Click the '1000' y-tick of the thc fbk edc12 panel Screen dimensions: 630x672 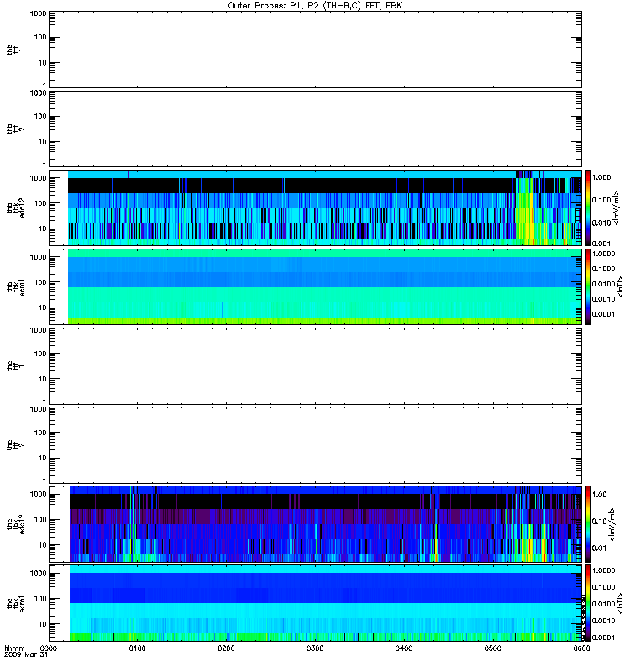click(x=38, y=495)
